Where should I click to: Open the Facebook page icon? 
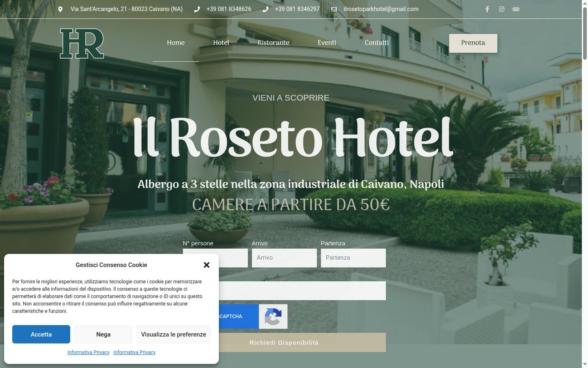pyautogui.click(x=487, y=9)
